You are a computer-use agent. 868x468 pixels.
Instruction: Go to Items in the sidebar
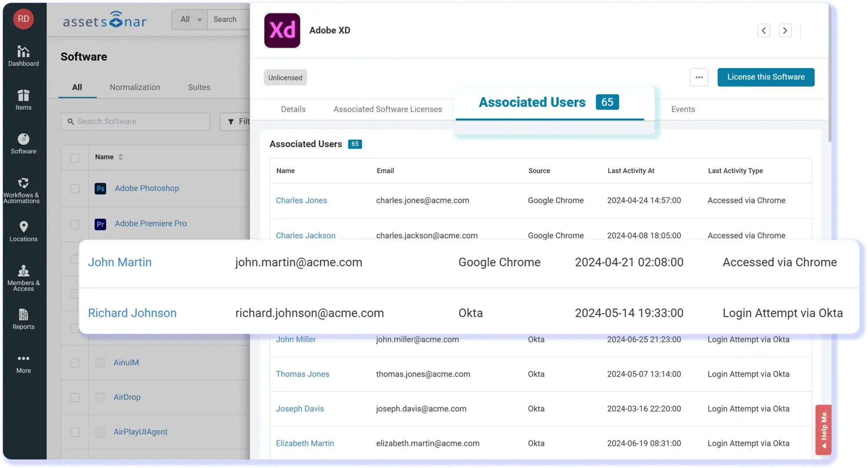(x=23, y=100)
